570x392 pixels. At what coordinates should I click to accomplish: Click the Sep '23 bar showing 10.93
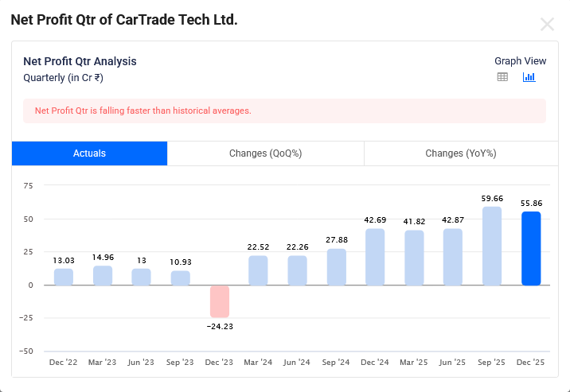(181, 278)
